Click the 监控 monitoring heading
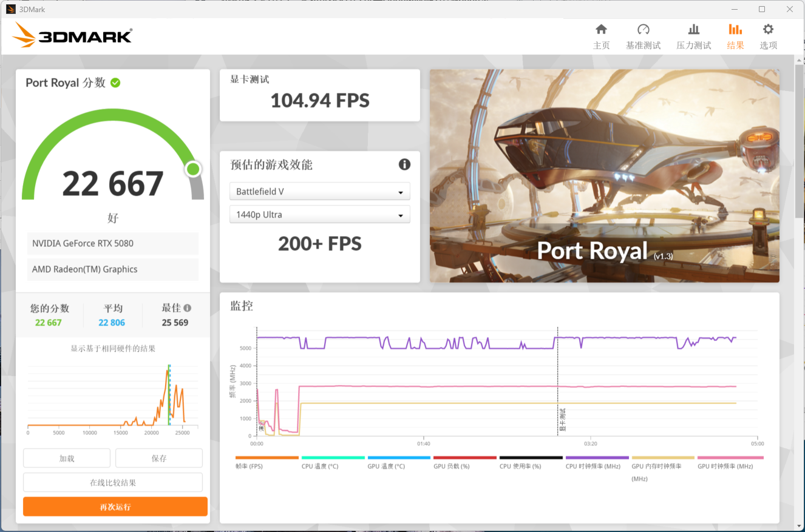805x532 pixels. (242, 306)
